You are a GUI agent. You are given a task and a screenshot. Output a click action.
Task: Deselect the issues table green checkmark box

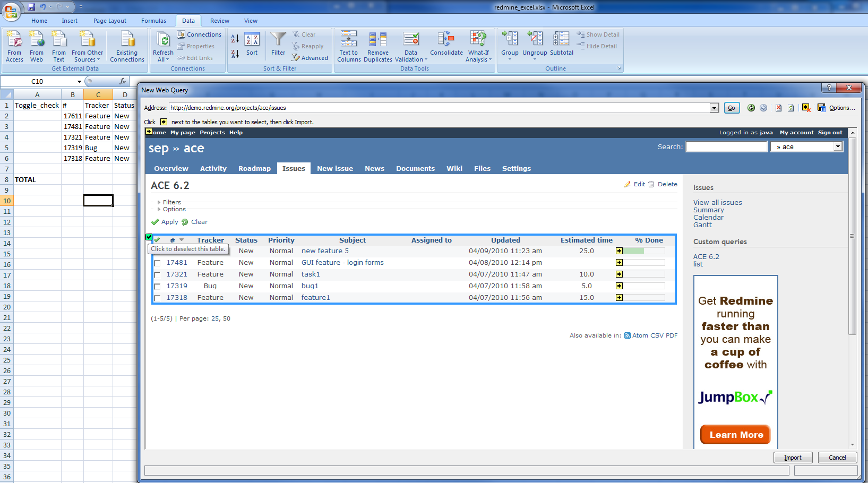(149, 237)
